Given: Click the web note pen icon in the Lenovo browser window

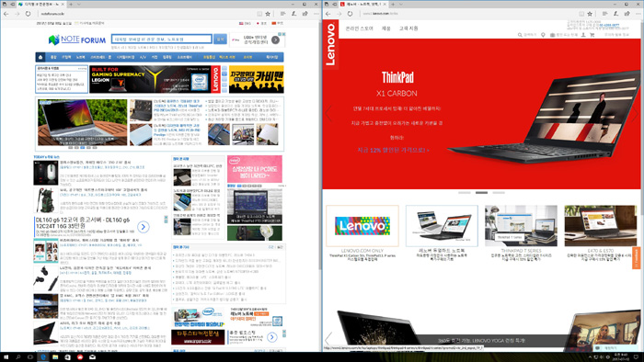Looking at the screenshot, I should click(615, 14).
